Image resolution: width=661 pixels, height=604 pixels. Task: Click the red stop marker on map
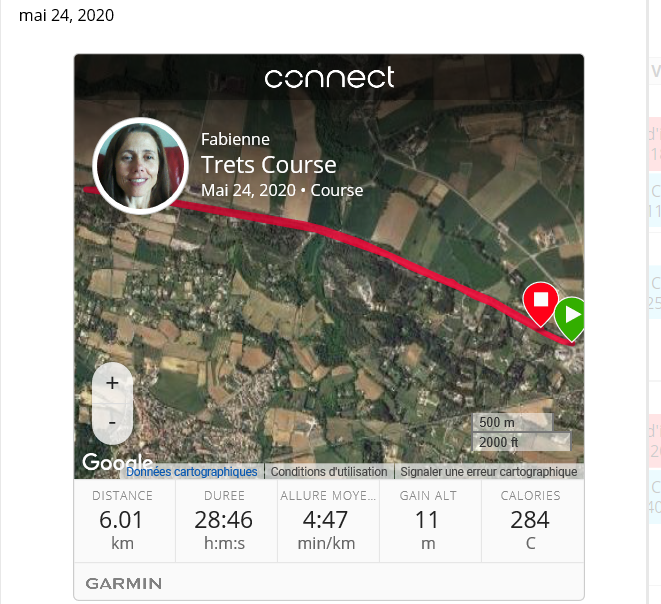[541, 304]
